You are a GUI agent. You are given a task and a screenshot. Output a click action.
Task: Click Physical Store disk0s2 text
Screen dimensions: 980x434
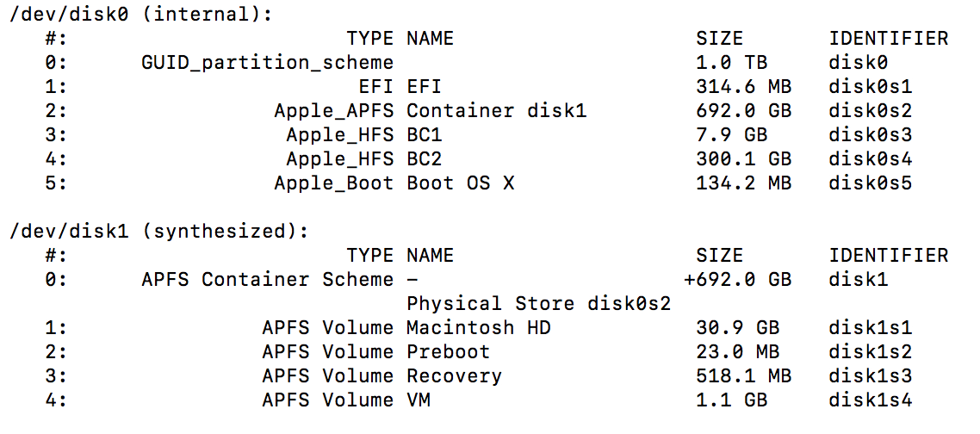[539, 303]
